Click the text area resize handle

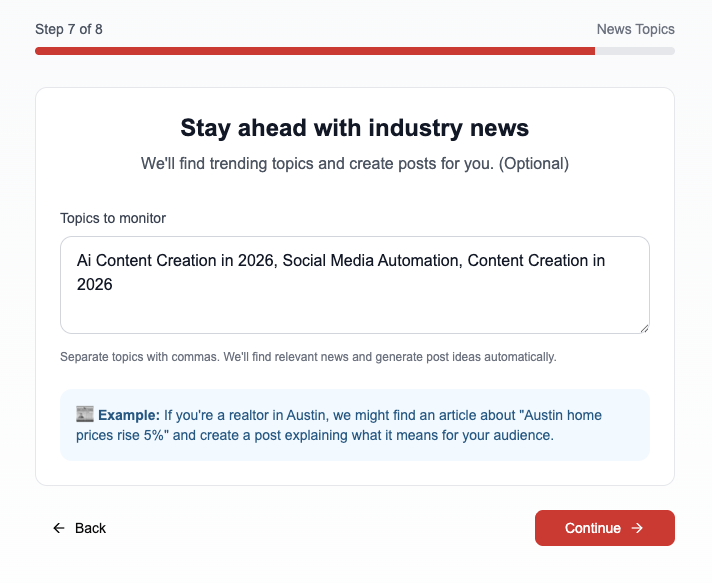[644, 329]
